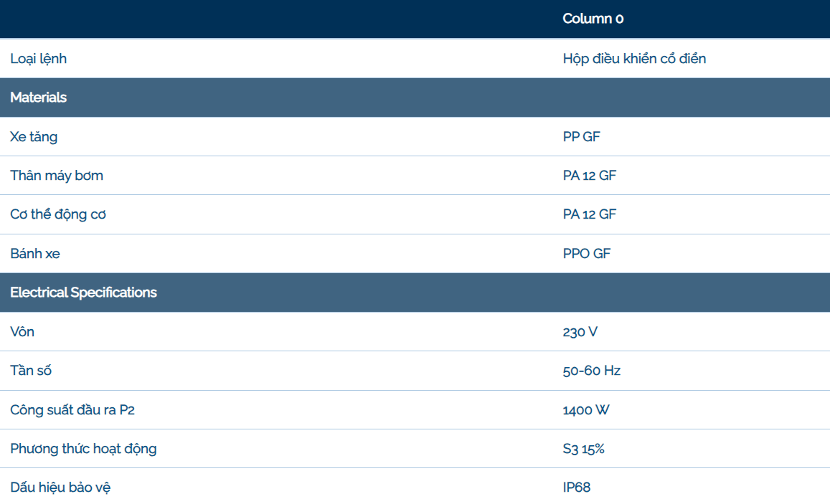Click the IP68 protection value
Image resolution: width=830 pixels, height=504 pixels.
coord(577,487)
